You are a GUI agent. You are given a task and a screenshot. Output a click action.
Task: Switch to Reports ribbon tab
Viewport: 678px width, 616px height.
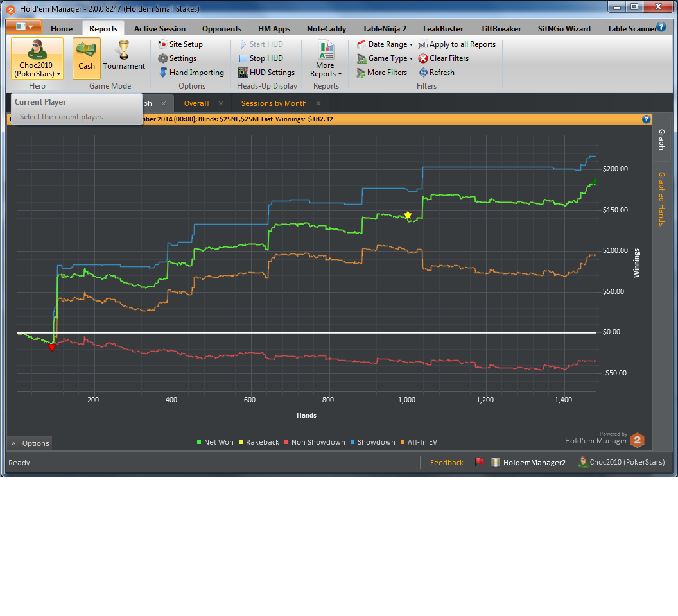coord(103,28)
